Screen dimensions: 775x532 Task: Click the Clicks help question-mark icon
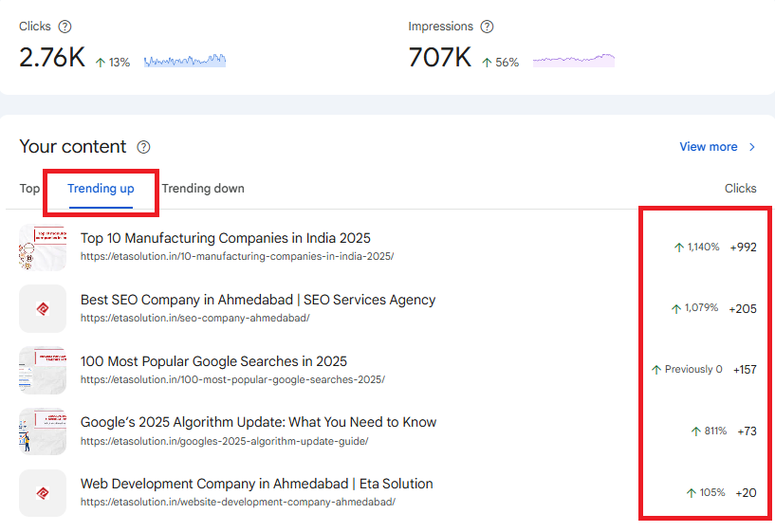pyautogui.click(x=65, y=27)
